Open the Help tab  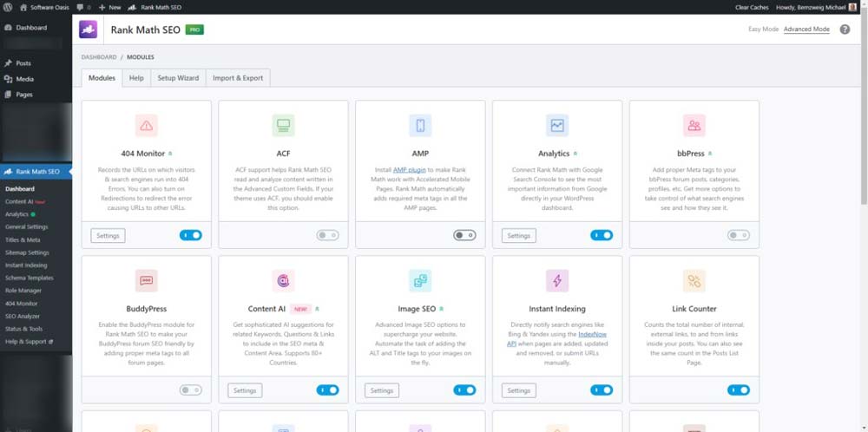tap(136, 78)
